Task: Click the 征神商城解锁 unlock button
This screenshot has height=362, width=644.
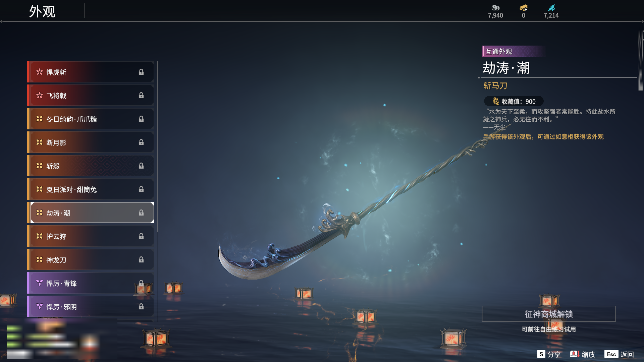Action: (x=549, y=314)
